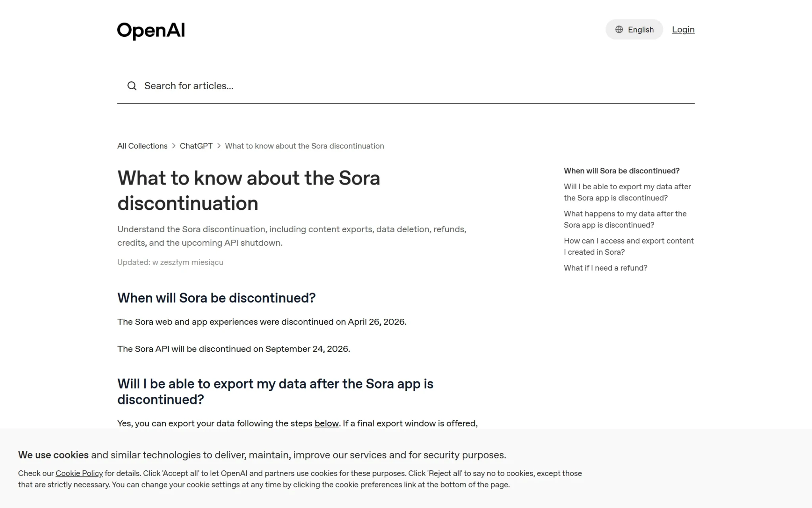Select the current article breadcrumb title

pos(304,146)
